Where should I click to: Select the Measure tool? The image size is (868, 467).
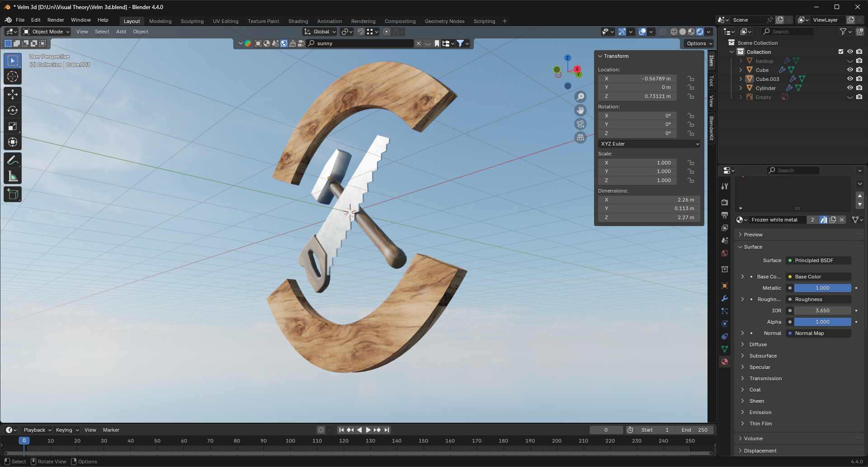pyautogui.click(x=13, y=176)
